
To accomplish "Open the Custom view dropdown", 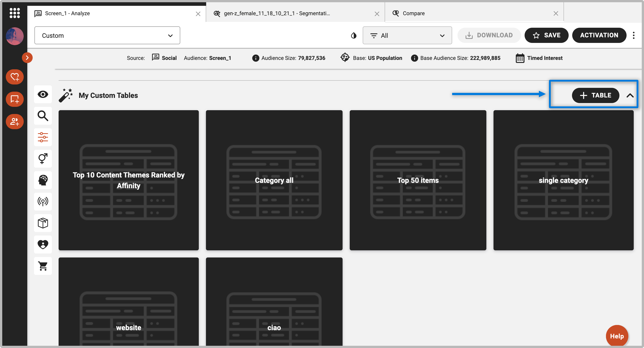I will click(x=107, y=36).
